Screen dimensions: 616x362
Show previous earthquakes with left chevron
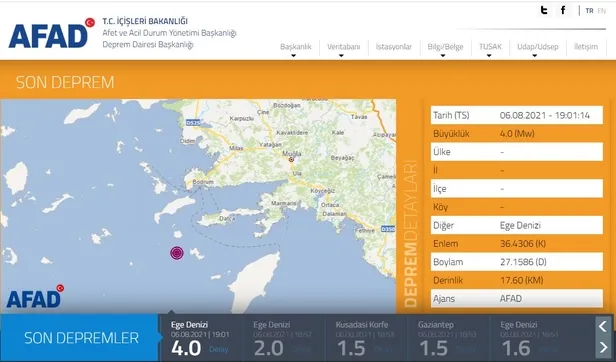603,326
